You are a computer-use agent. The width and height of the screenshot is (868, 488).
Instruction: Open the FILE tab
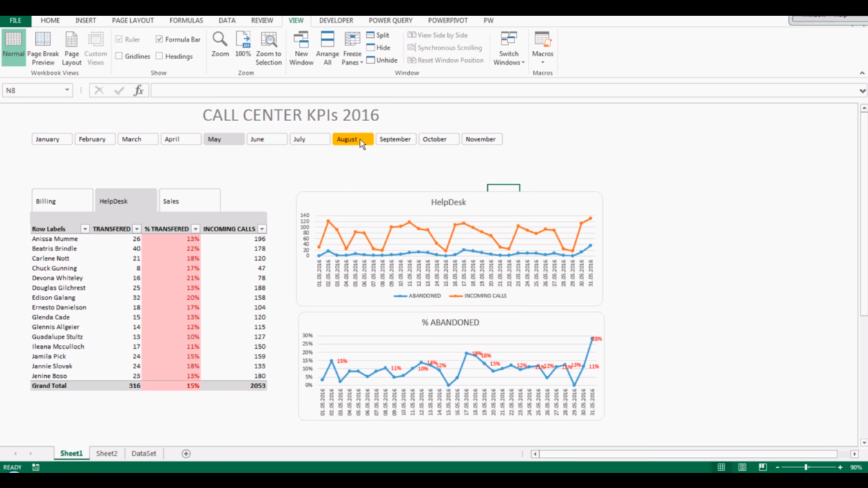(x=15, y=21)
